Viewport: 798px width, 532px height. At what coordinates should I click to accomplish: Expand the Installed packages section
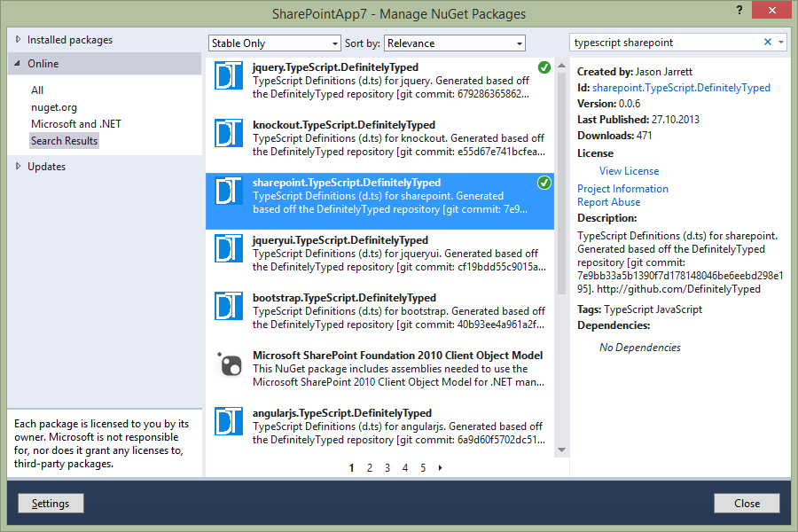pyautogui.click(x=20, y=40)
